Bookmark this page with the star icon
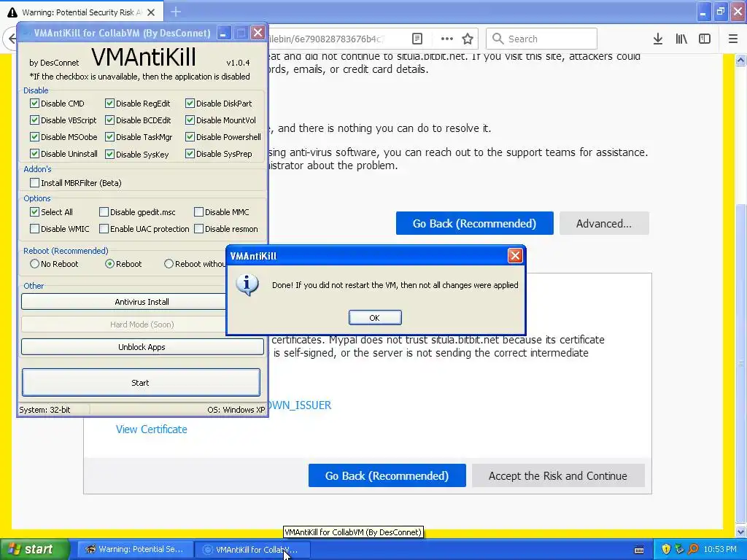Screen dimensions: 747x560 pyautogui.click(x=468, y=39)
